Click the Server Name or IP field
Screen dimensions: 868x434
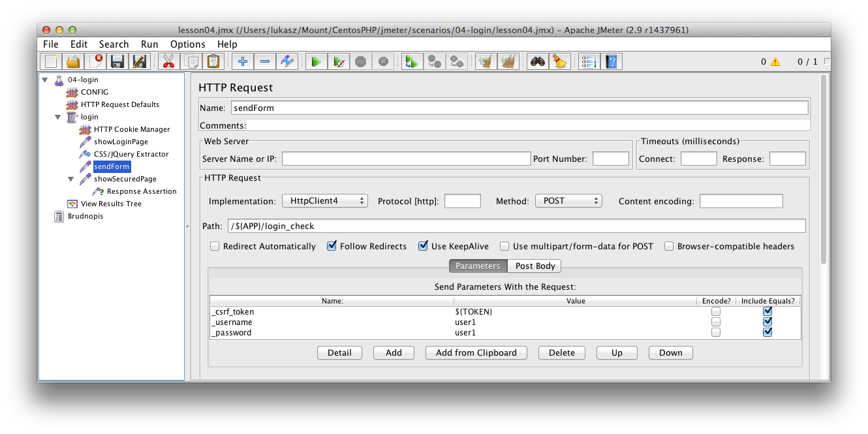(407, 159)
